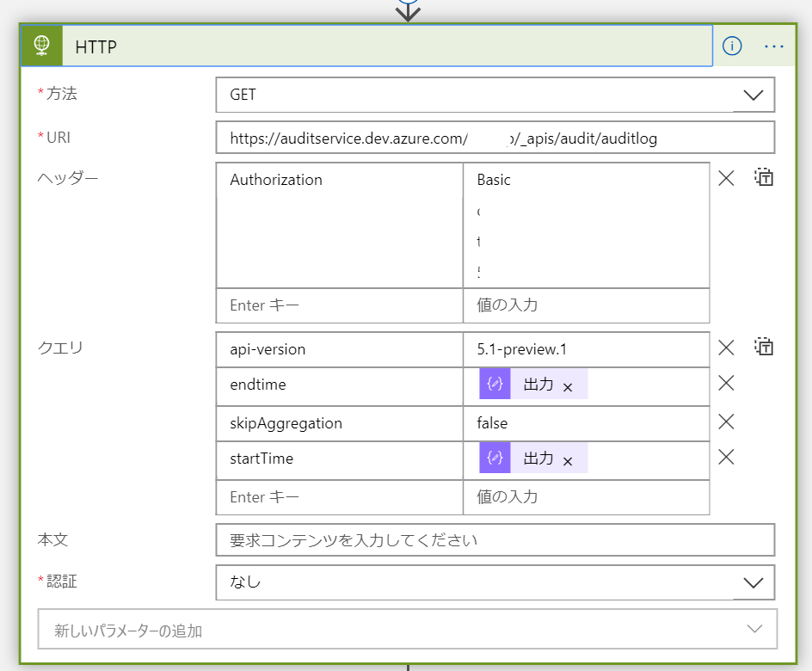Viewport: 812px width, 671px height.
Task: Click the HTTP connector globe icon
Action: [41, 46]
